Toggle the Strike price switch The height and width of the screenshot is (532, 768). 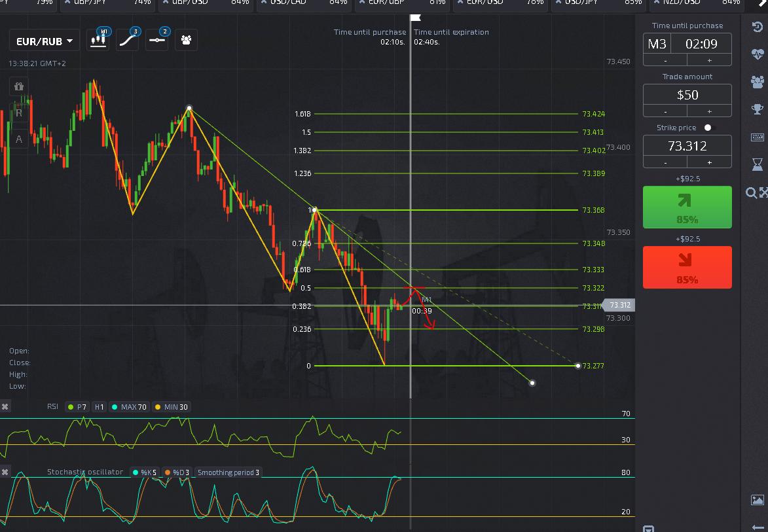click(x=710, y=128)
